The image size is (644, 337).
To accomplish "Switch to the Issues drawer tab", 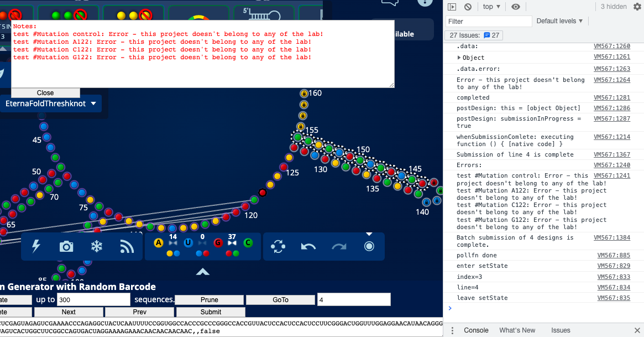I will click(x=560, y=330).
